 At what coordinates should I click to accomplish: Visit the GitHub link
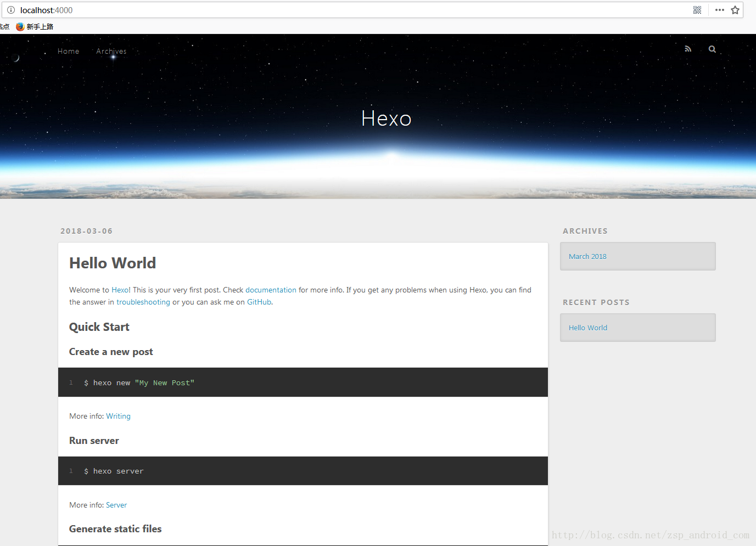(x=259, y=302)
